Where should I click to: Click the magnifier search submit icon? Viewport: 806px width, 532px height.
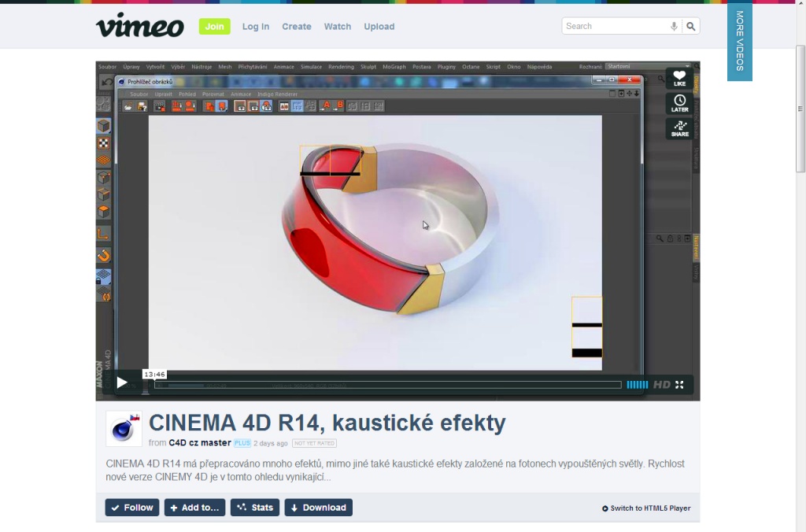691,26
